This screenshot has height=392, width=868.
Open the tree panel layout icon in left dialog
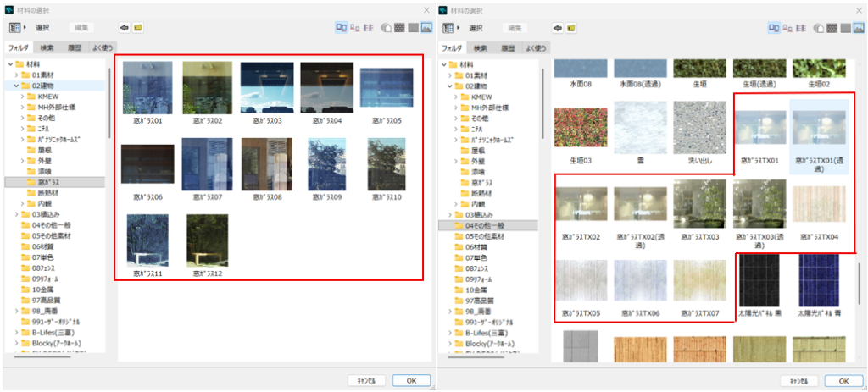[x=15, y=28]
